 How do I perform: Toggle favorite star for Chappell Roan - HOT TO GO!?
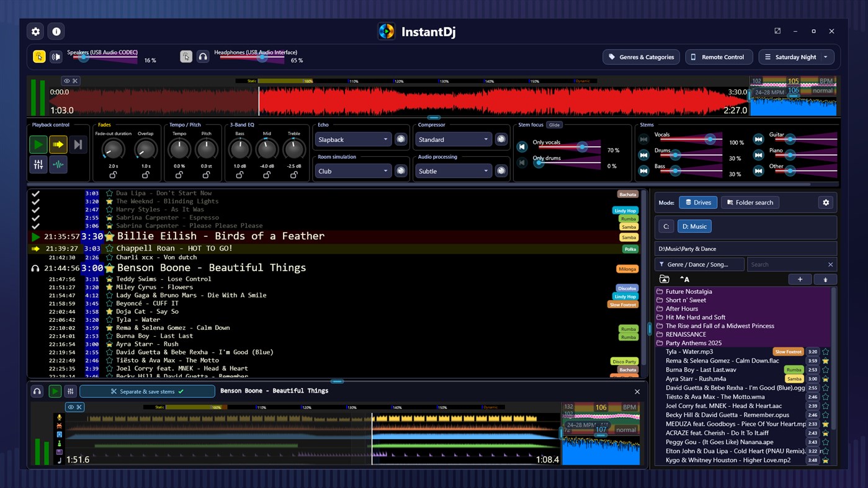tap(110, 248)
